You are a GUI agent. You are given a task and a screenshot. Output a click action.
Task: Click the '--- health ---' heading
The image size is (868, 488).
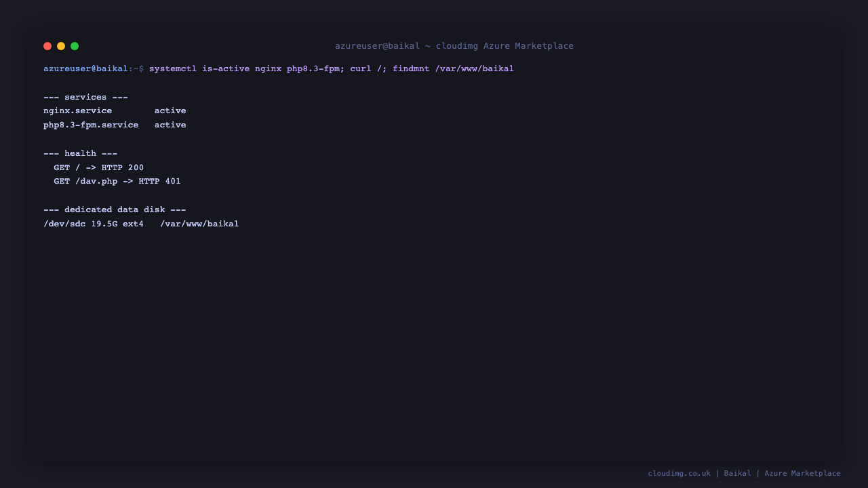pyautogui.click(x=80, y=153)
